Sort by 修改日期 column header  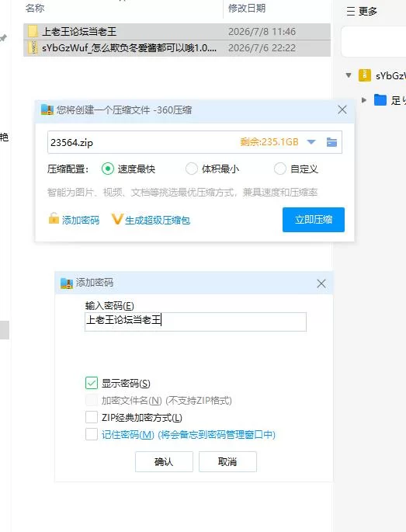(247, 8)
